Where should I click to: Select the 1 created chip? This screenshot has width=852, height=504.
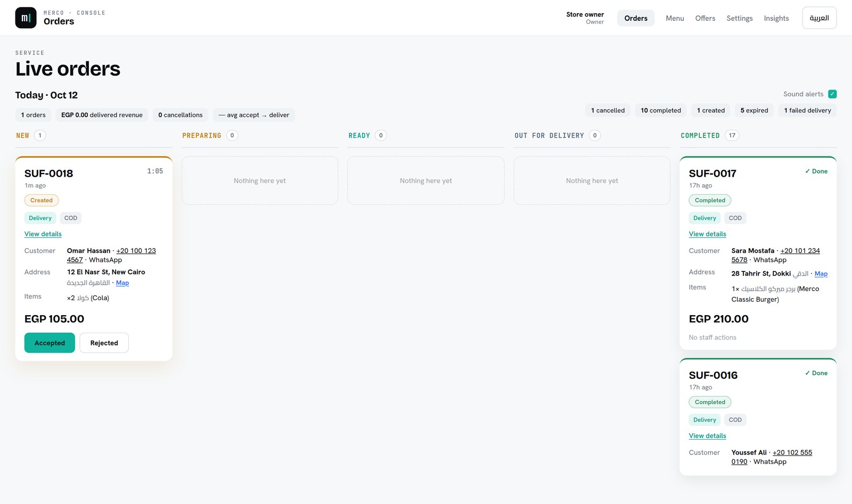pyautogui.click(x=711, y=111)
